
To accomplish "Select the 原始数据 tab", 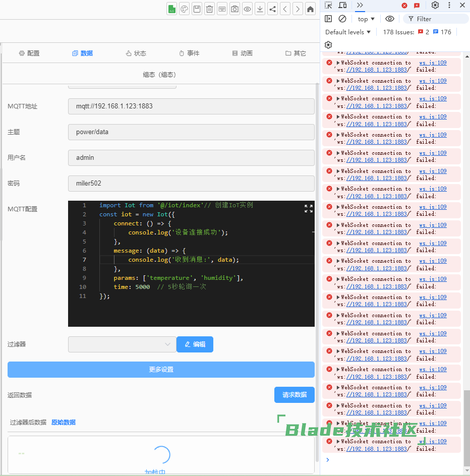I will (x=64, y=422).
